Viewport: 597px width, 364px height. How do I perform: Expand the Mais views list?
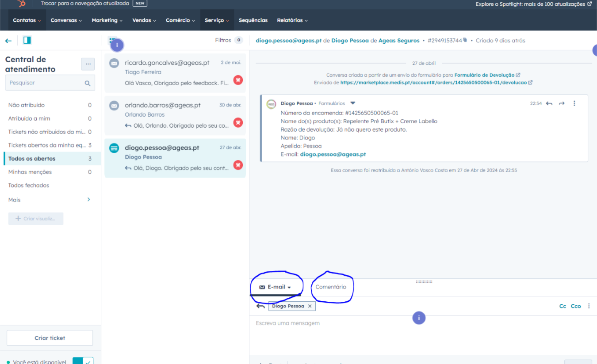88,200
